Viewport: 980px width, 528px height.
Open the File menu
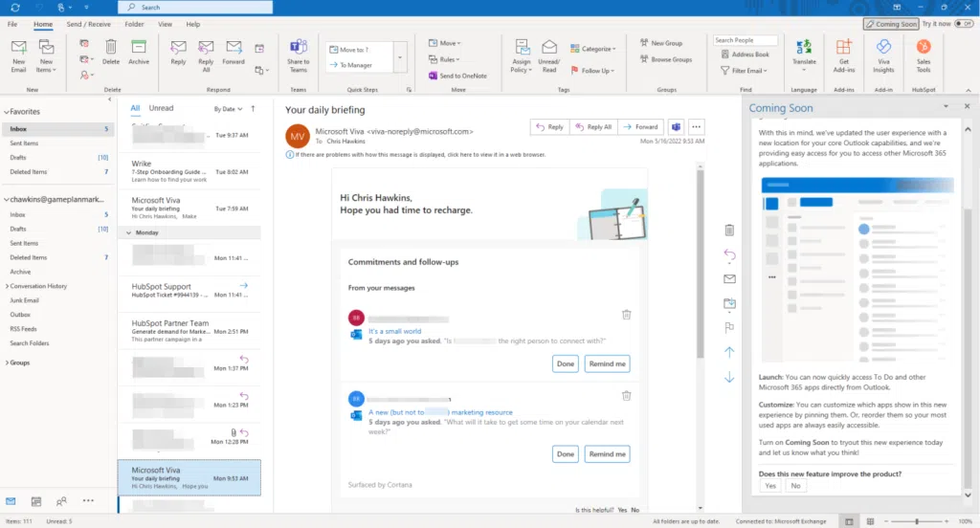tap(12, 24)
